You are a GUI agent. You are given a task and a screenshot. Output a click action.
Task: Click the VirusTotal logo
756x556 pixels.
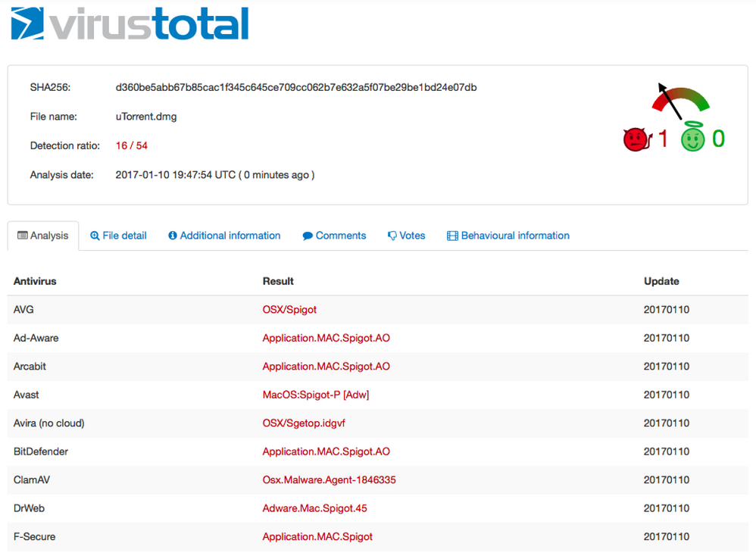(130, 23)
